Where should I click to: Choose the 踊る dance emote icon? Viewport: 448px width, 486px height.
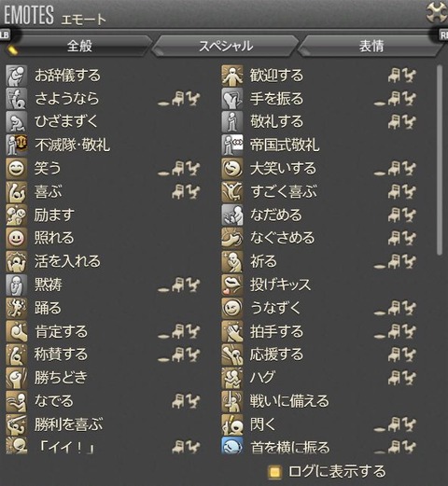click(17, 308)
